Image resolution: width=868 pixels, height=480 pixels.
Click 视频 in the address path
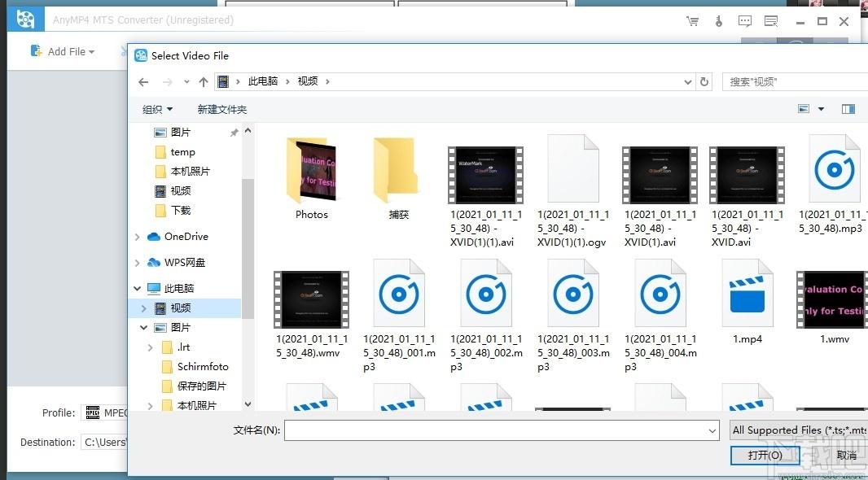tap(308, 81)
